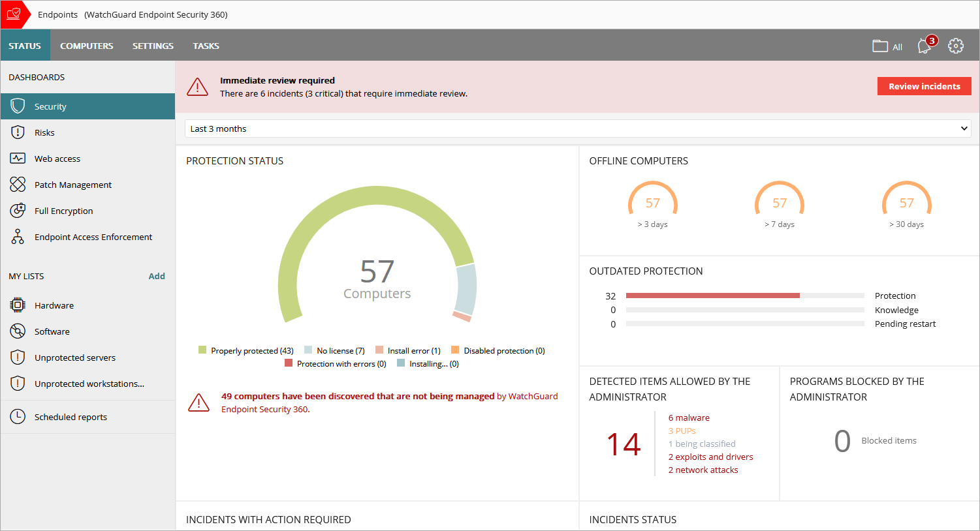
Task: Click the 14 detected items total
Action: [624, 444]
